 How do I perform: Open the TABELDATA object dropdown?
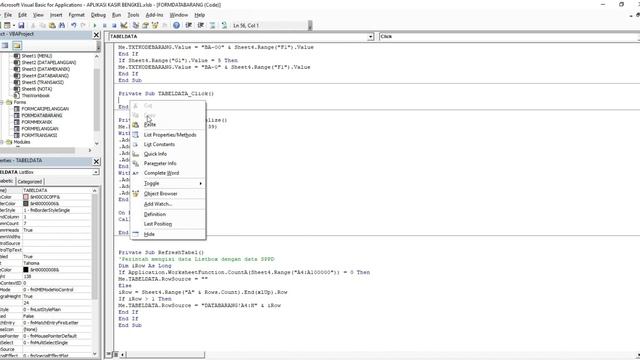371,37
